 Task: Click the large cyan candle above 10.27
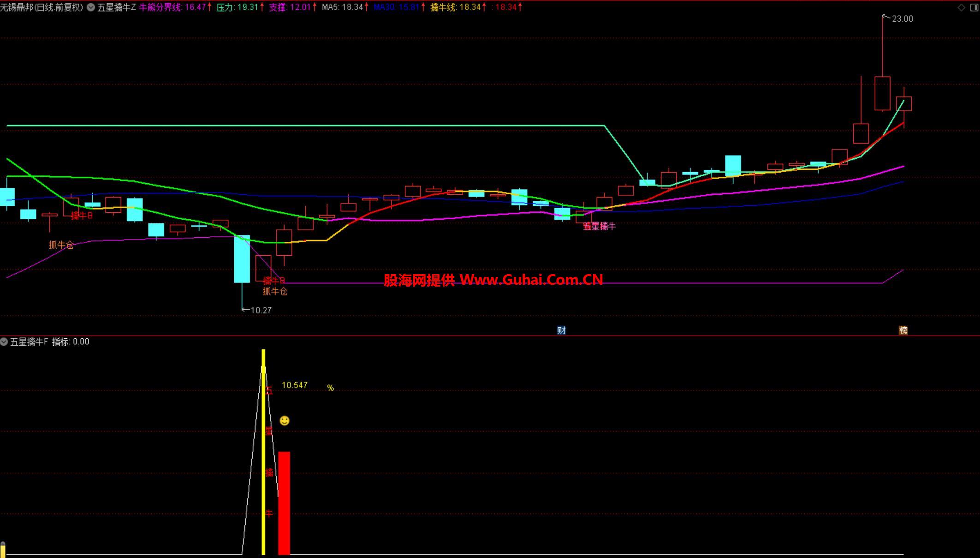(242, 259)
